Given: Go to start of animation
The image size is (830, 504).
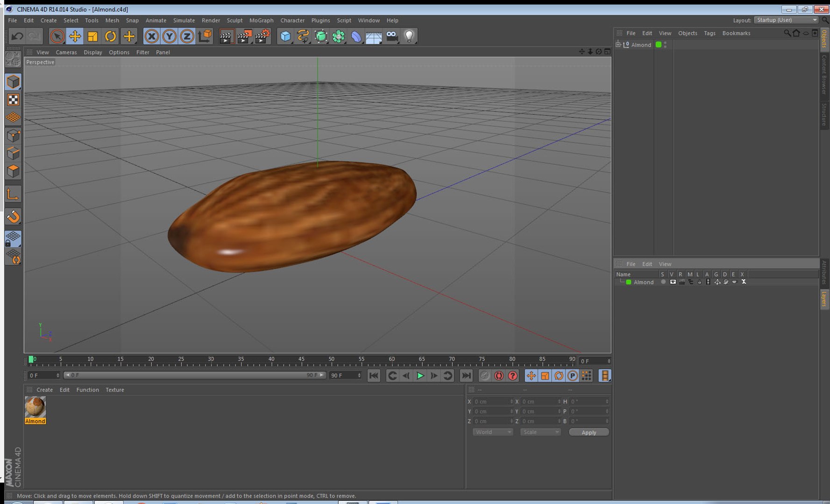Looking at the screenshot, I should (374, 376).
